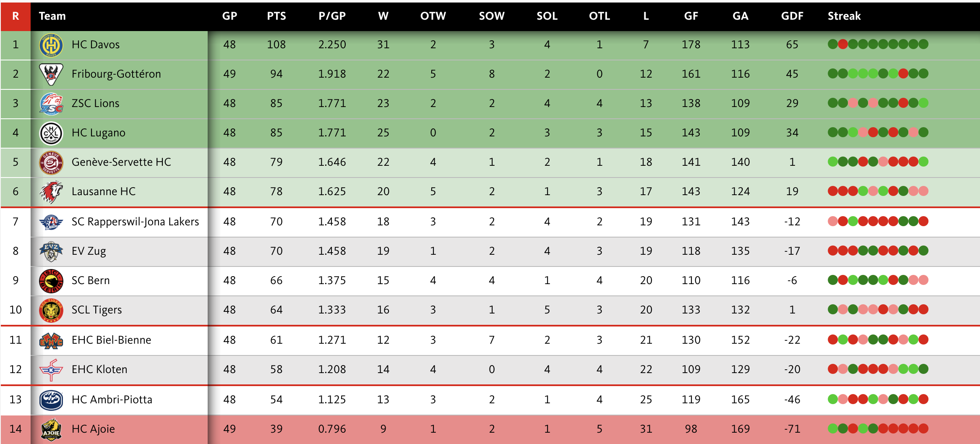Click the Lausanne HC lion logo
This screenshot has width=980, height=444.
click(x=51, y=192)
